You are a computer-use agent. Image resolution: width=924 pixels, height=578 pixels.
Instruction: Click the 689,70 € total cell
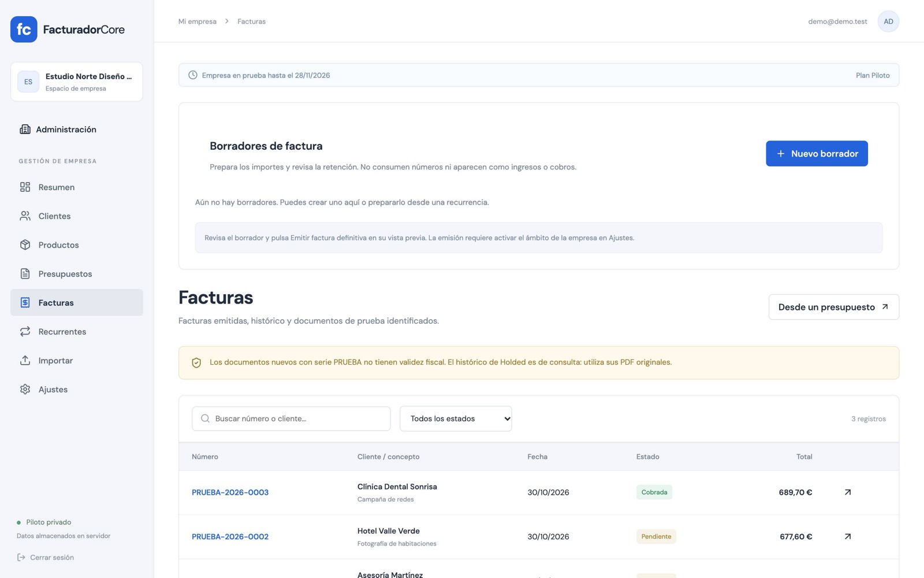tap(795, 492)
